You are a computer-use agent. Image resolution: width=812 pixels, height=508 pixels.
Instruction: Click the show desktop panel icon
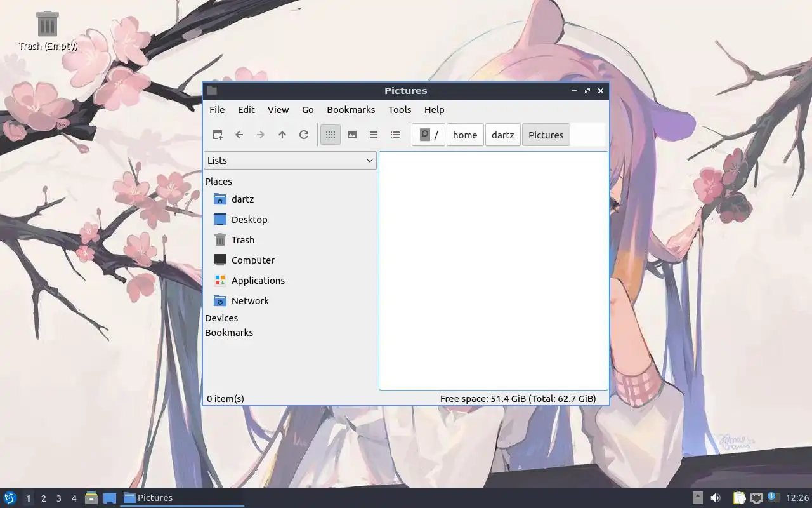point(110,498)
